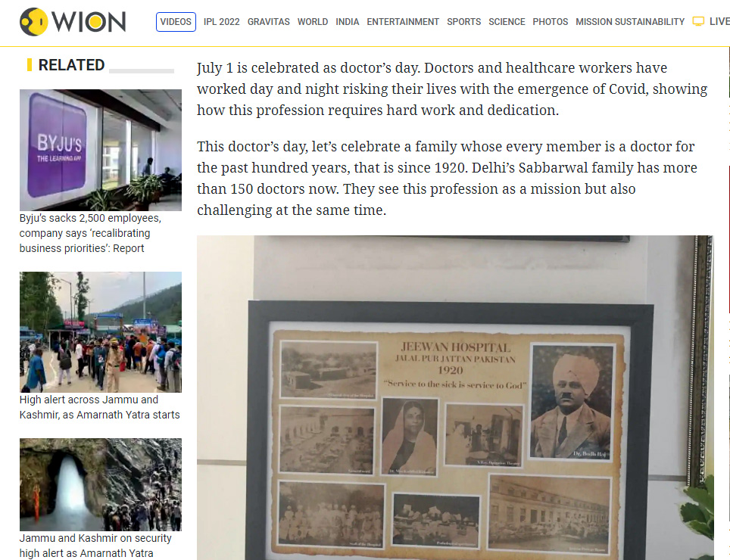This screenshot has height=560, width=730.
Task: Open the Amarnath cave ice lingam thumbnail
Action: (101, 484)
